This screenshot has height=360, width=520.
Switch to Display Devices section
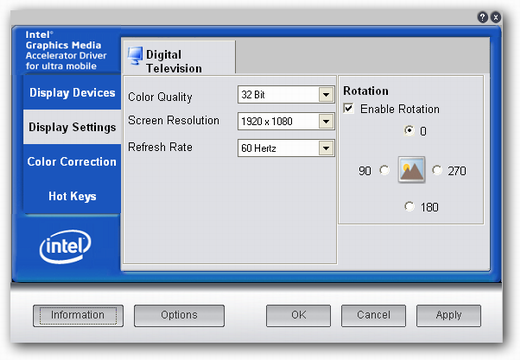click(72, 92)
